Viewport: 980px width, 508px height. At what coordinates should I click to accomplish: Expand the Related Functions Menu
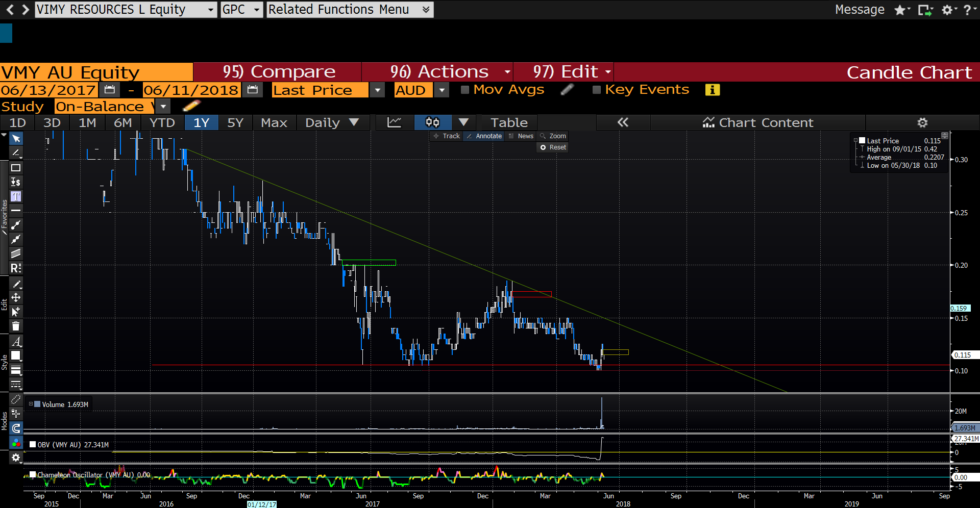click(350, 10)
